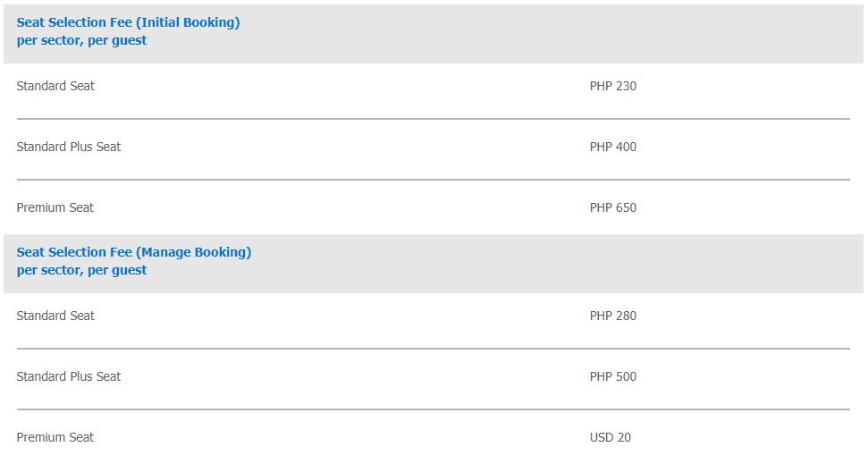This screenshot has height=464, width=868.
Task: Click the PHP 650 fee amount
Action: click(x=613, y=207)
